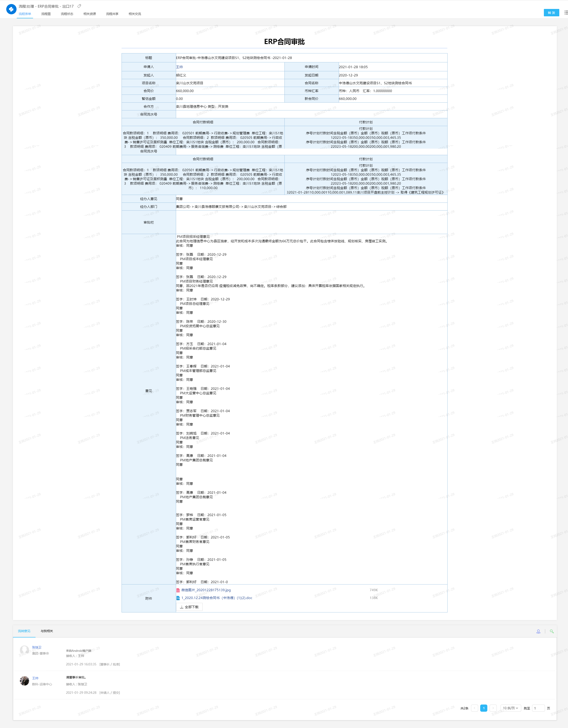Go to previous page arrow in pagination

tap(474, 708)
